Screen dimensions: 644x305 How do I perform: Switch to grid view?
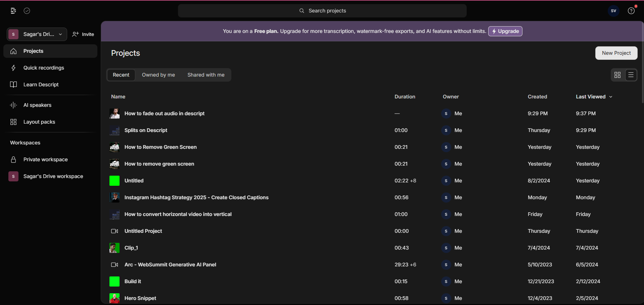(617, 75)
